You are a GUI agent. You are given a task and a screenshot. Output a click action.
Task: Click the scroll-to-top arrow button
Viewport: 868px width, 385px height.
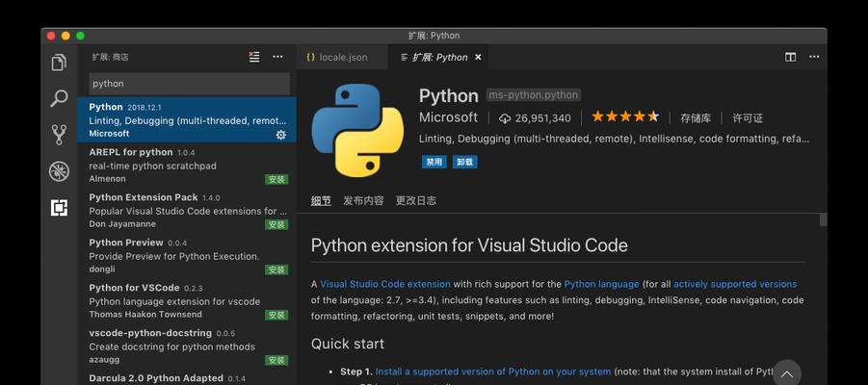tap(787, 374)
